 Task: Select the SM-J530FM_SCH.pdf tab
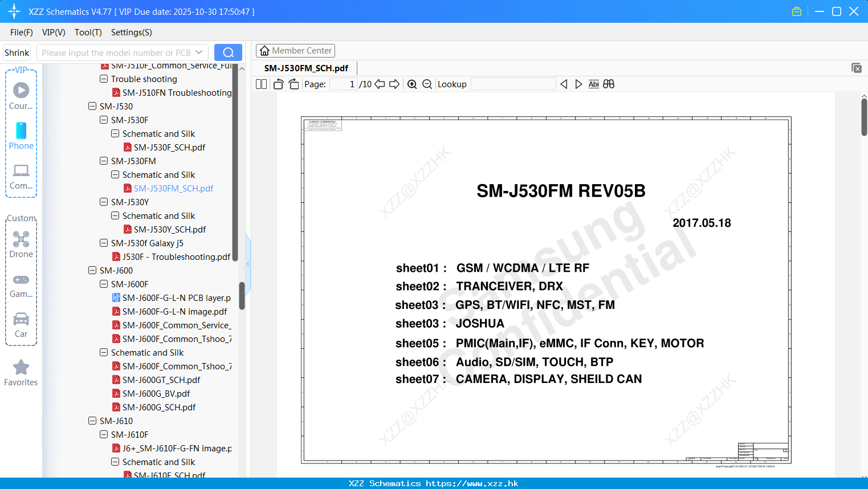click(307, 68)
